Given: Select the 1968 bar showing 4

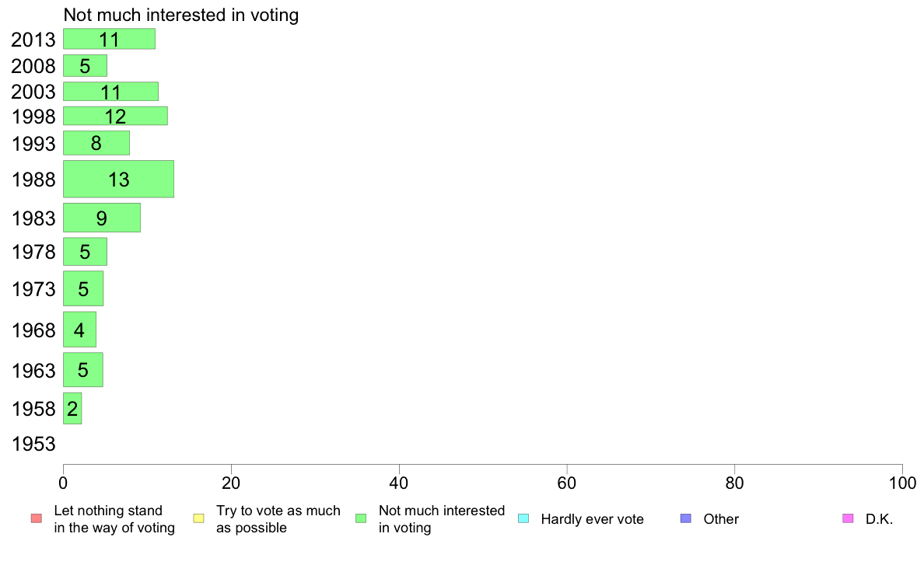Looking at the screenshot, I should 79,330.
